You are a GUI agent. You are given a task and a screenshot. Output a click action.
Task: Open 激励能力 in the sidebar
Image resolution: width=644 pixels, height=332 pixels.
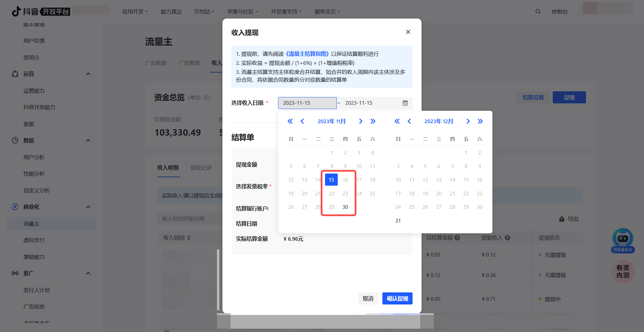point(34,257)
